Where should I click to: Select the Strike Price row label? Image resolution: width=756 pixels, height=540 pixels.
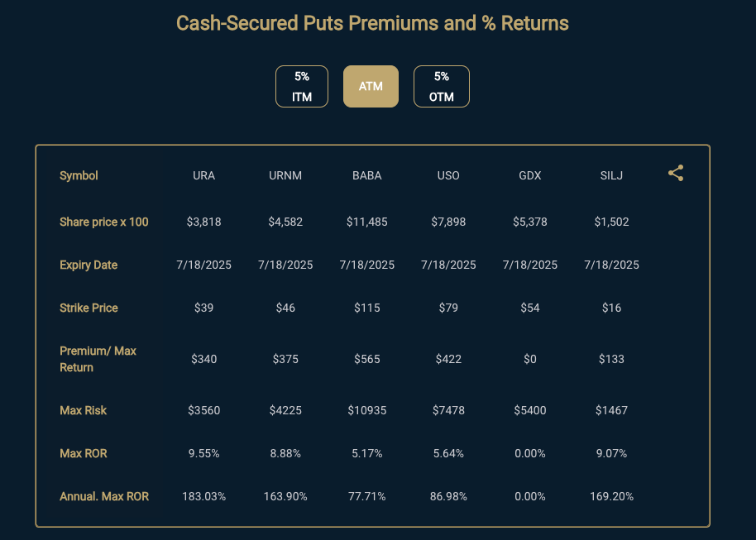[x=89, y=308]
